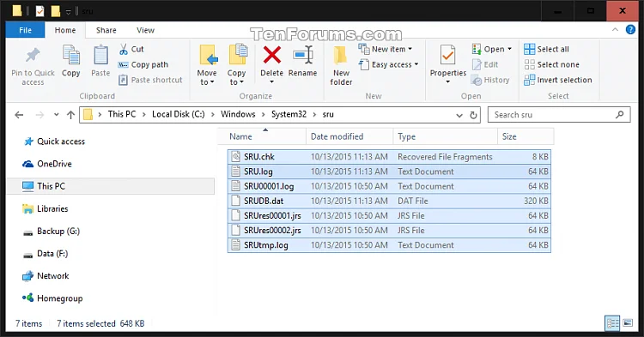The width and height of the screenshot is (644, 337).
Task: Click the red Delete X icon
Action: [x=272, y=55]
